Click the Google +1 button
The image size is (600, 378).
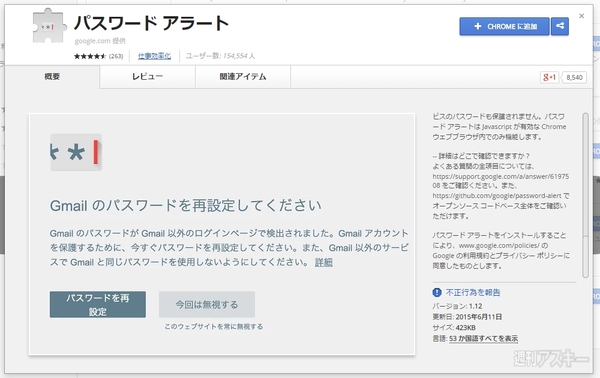click(549, 77)
